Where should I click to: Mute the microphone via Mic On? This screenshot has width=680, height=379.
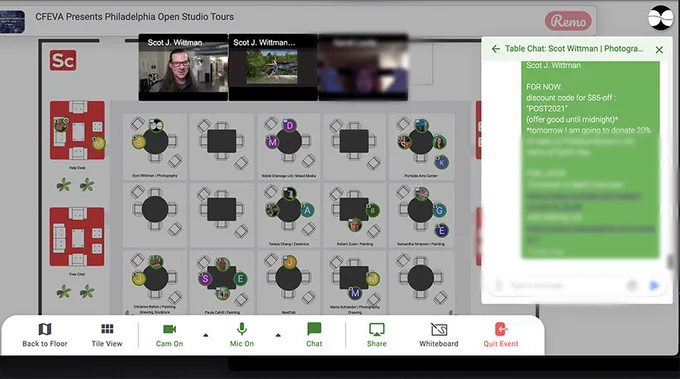tap(242, 335)
